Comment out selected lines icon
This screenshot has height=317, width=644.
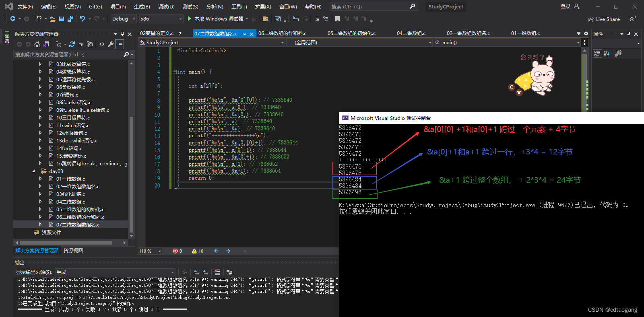(x=317, y=19)
